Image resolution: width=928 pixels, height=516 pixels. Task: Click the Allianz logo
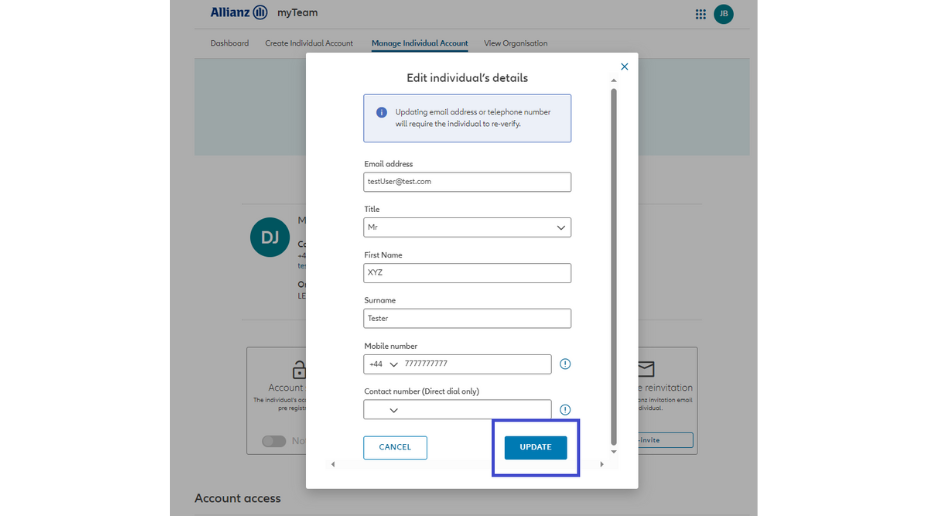(x=239, y=12)
